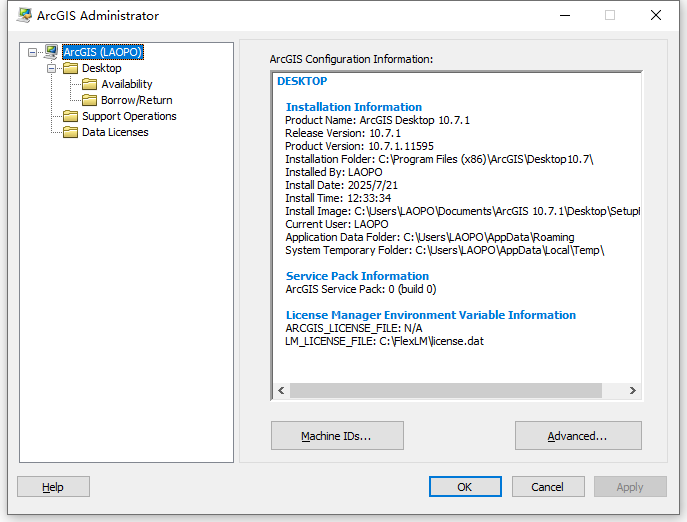
Task: Click the Installation Folder path line
Action: (439, 159)
